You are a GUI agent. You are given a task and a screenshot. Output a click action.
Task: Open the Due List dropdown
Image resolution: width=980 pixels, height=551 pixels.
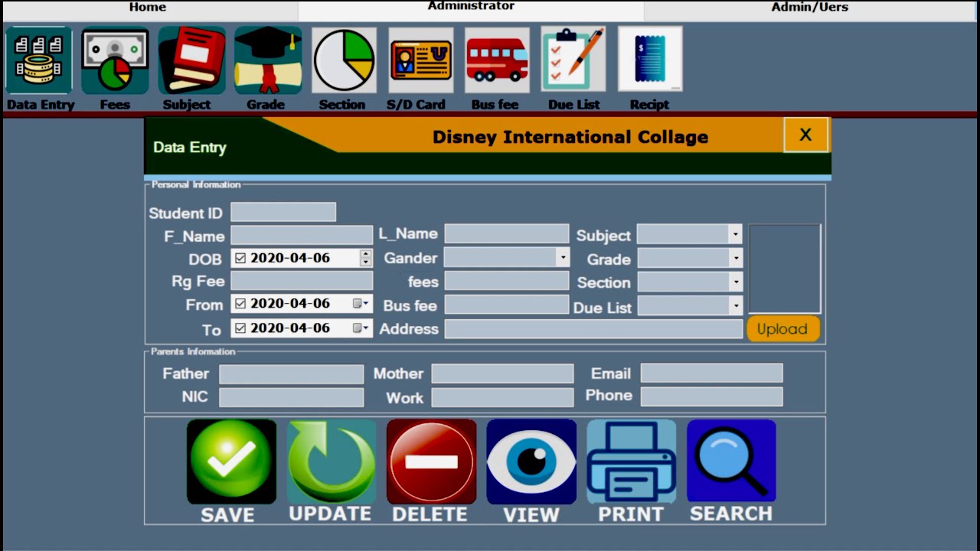(736, 306)
